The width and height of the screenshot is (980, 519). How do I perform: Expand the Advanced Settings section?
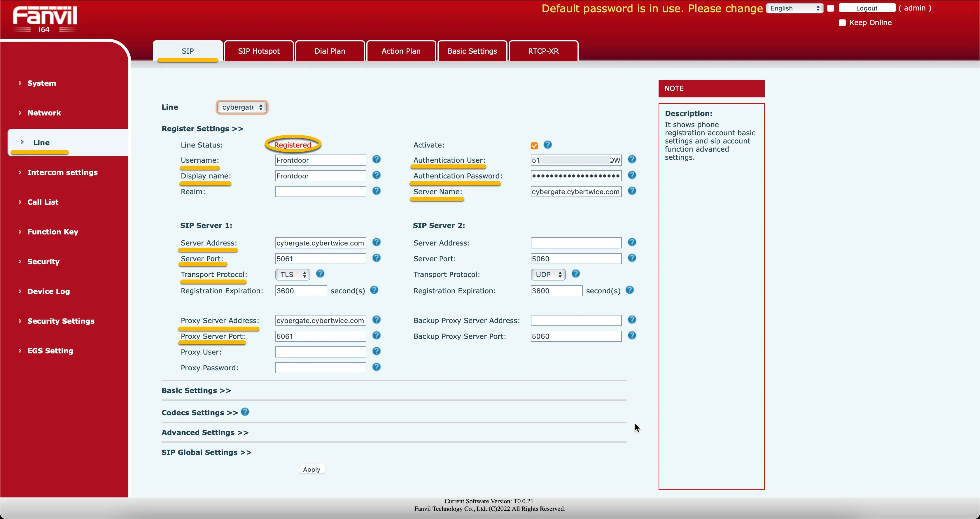(205, 432)
